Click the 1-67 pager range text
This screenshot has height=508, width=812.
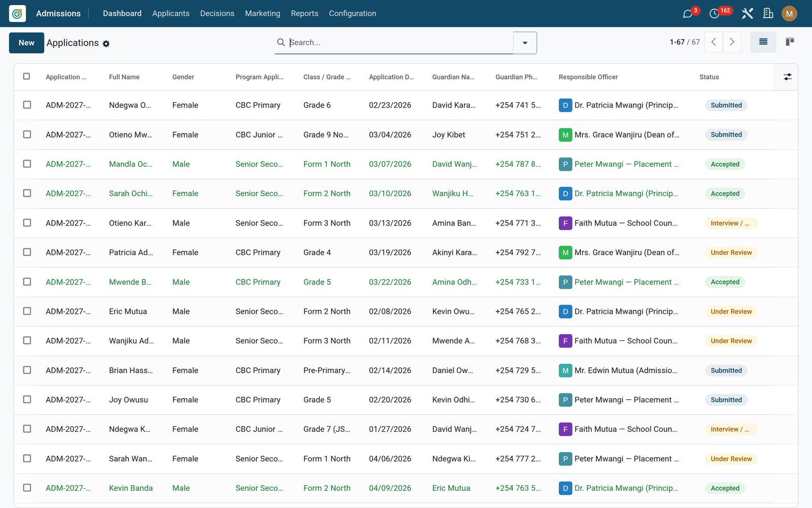click(677, 42)
